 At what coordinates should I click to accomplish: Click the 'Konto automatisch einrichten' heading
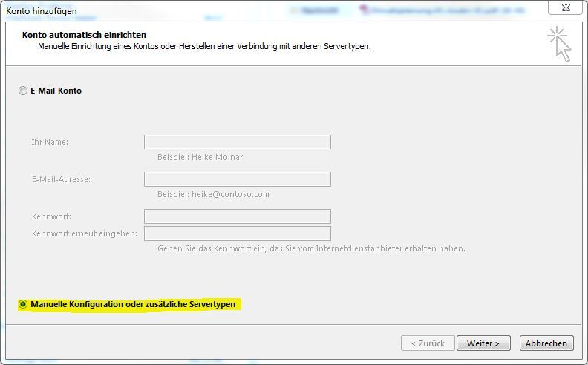coord(85,35)
